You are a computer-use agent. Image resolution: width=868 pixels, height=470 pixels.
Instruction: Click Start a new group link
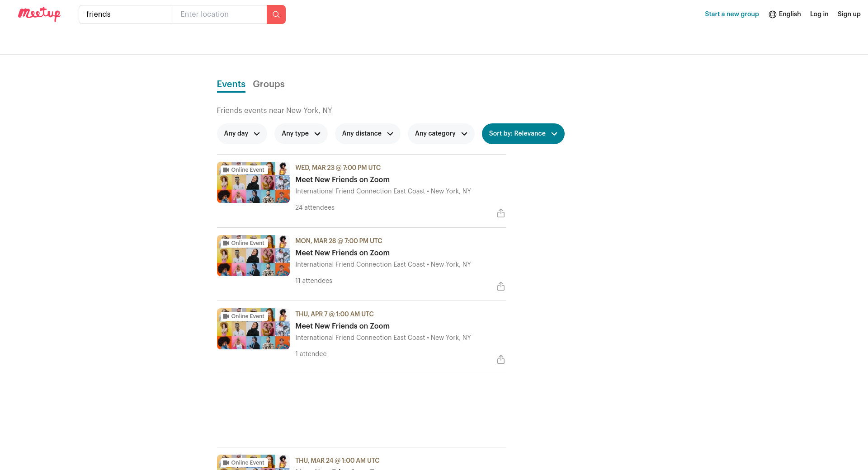pos(731,14)
